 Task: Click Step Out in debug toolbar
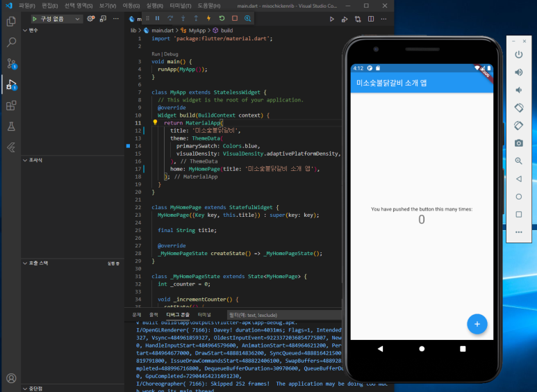(196, 19)
